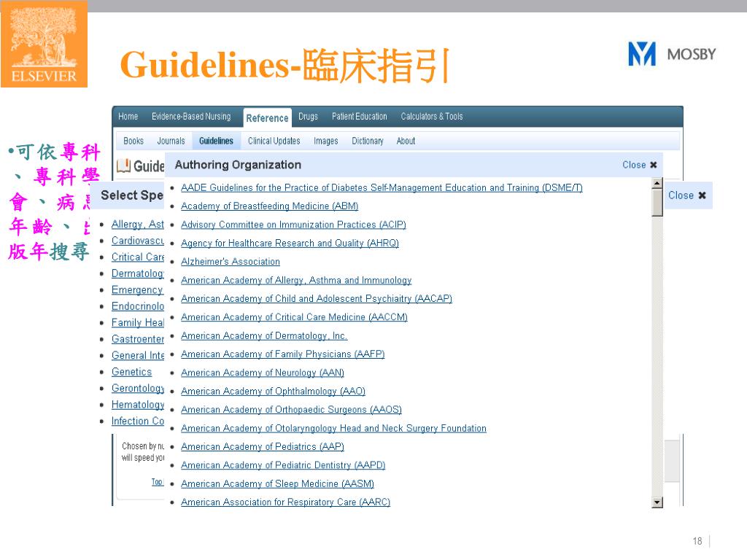Open the Alzheimer's Association link

pyautogui.click(x=231, y=262)
